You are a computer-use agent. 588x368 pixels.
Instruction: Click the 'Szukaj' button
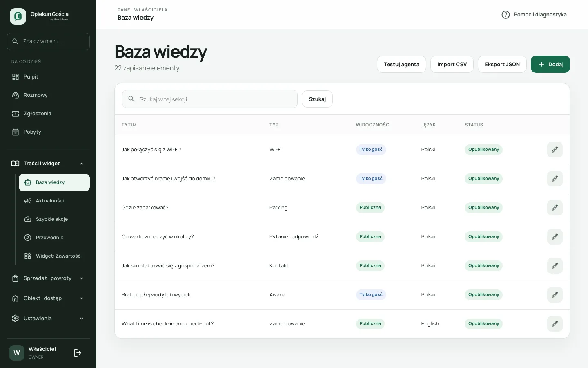pos(317,99)
